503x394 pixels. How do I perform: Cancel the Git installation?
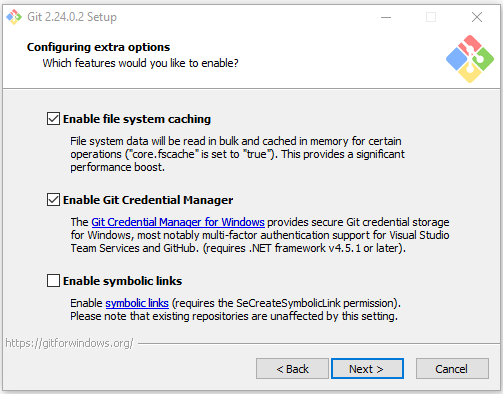click(x=452, y=369)
